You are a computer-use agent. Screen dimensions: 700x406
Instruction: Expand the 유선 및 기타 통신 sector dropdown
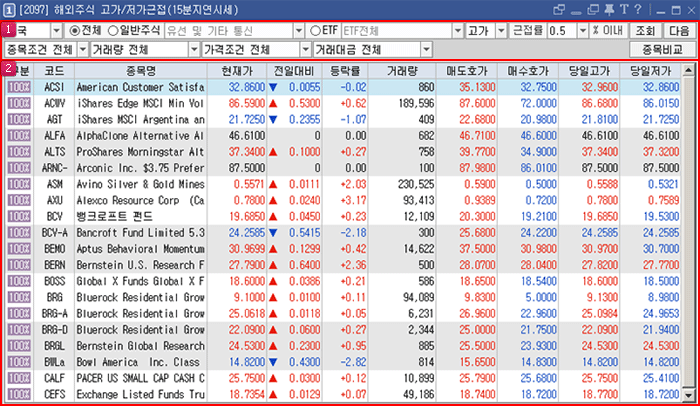coord(299,31)
